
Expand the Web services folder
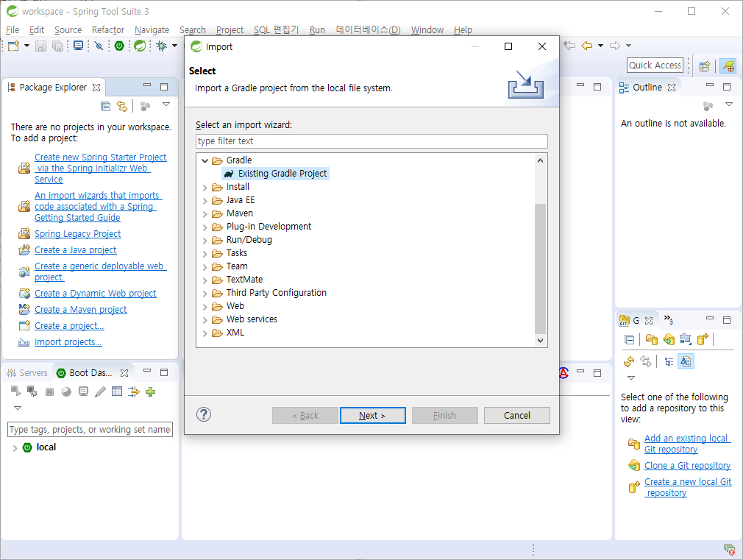coord(205,320)
